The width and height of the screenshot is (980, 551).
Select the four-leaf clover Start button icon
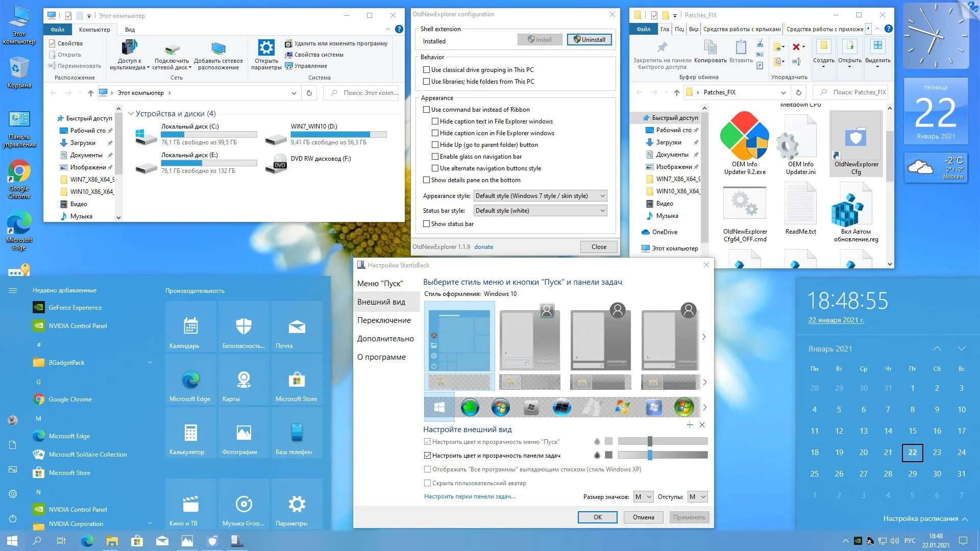point(470,407)
